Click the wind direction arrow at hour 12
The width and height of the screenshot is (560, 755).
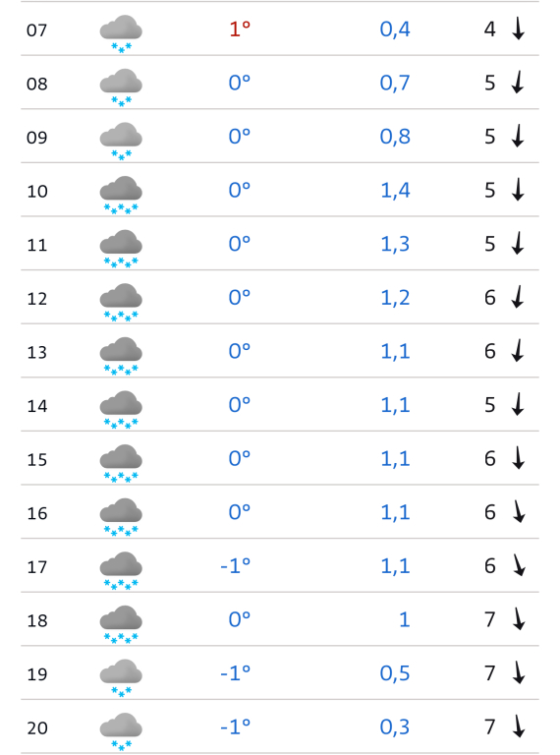pos(518,297)
